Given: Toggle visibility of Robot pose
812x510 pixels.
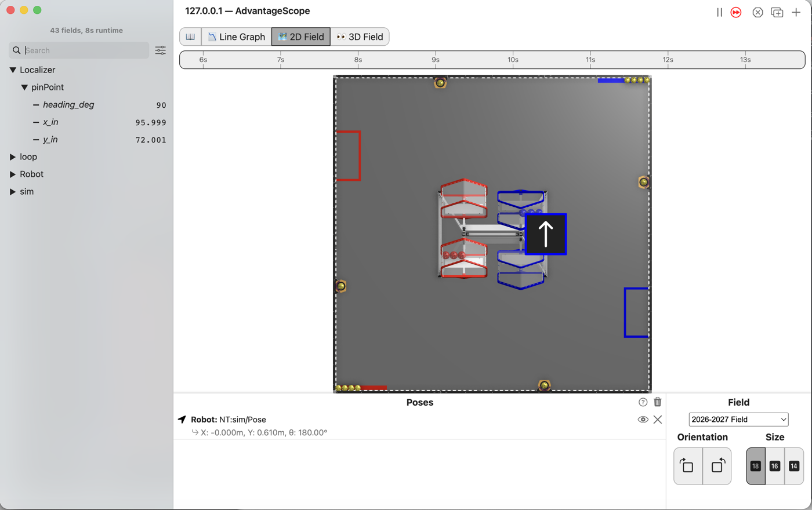Looking at the screenshot, I should tap(643, 420).
